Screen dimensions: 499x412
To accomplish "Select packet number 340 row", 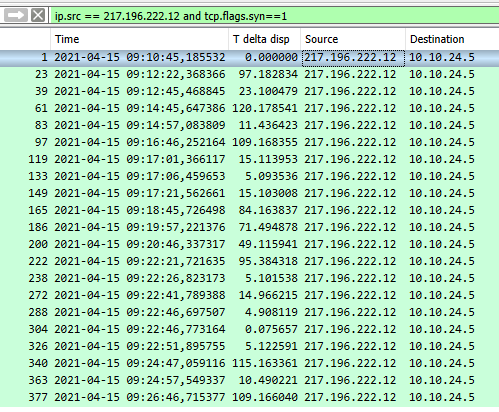I will coord(249,363).
